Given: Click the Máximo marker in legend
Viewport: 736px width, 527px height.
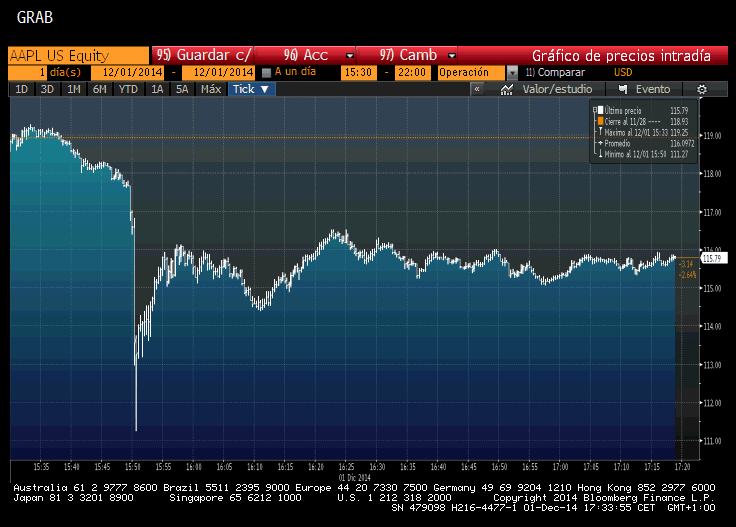Looking at the screenshot, I should coord(600,131).
